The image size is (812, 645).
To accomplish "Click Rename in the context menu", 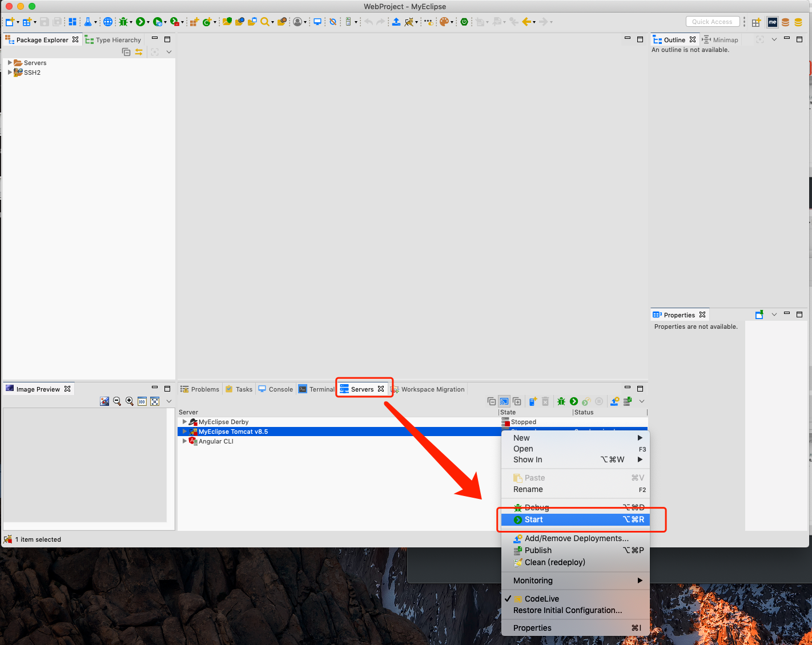I will click(576, 489).
